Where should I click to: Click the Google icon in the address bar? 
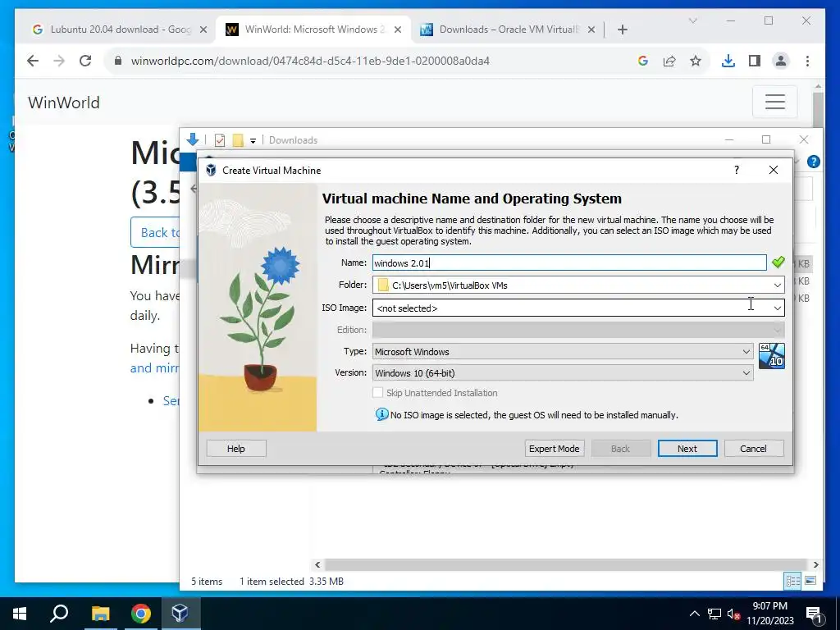[643, 61]
